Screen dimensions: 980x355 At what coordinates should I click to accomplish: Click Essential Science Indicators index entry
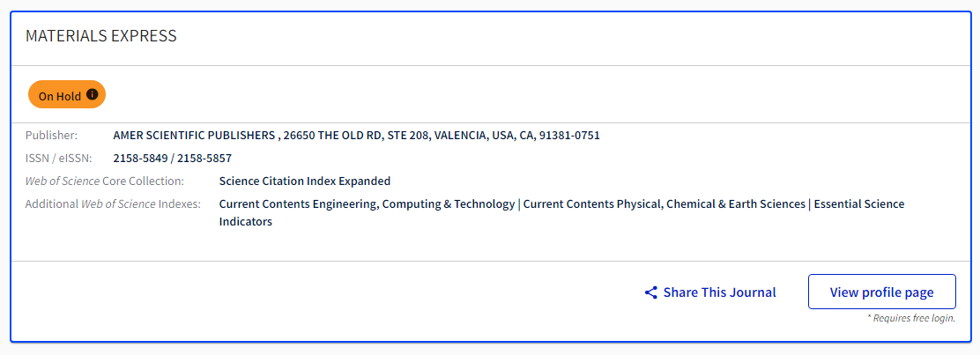click(562, 212)
